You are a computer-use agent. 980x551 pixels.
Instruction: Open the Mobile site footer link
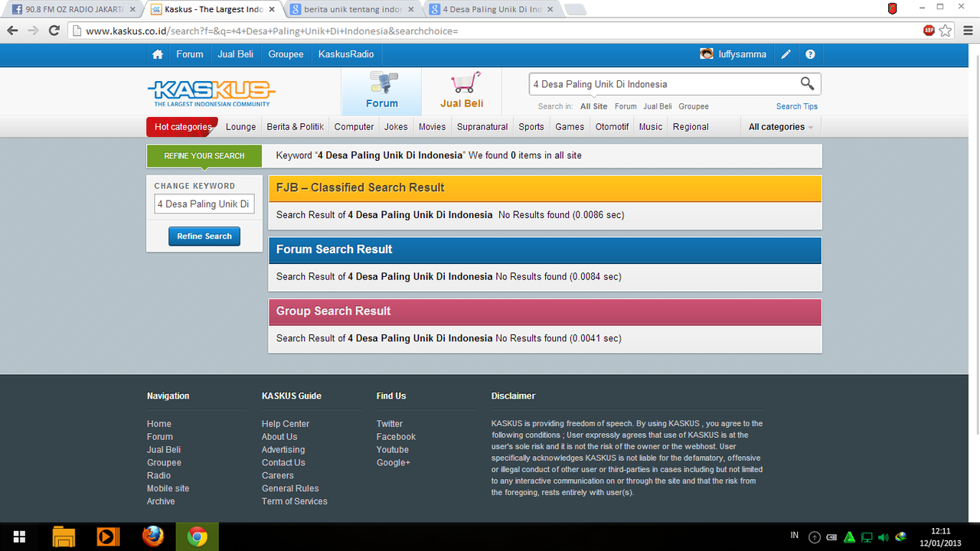[x=168, y=488]
